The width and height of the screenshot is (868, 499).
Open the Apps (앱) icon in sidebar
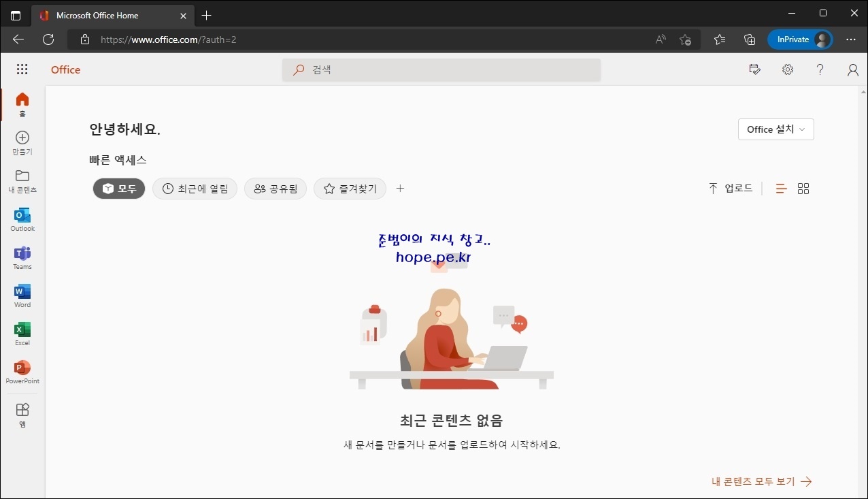22,414
